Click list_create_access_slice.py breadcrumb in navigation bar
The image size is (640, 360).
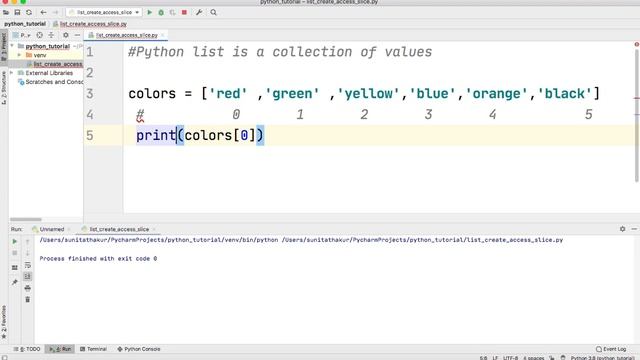(x=90, y=24)
